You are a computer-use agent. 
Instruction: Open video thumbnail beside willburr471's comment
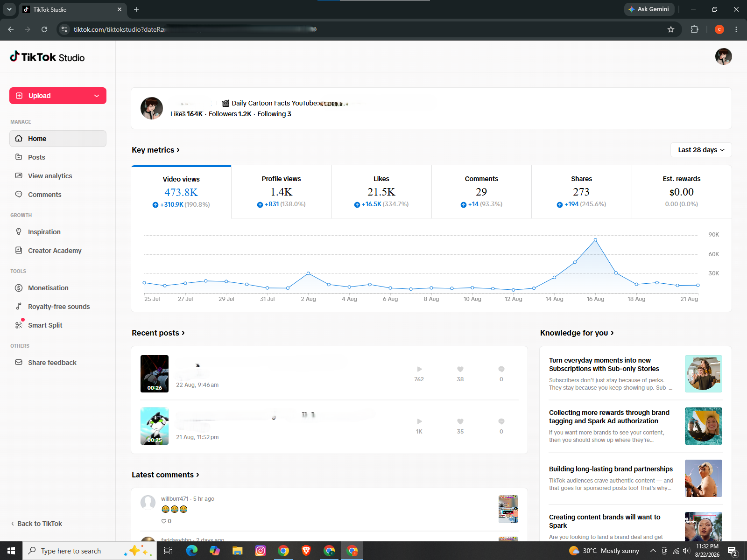tap(508, 509)
